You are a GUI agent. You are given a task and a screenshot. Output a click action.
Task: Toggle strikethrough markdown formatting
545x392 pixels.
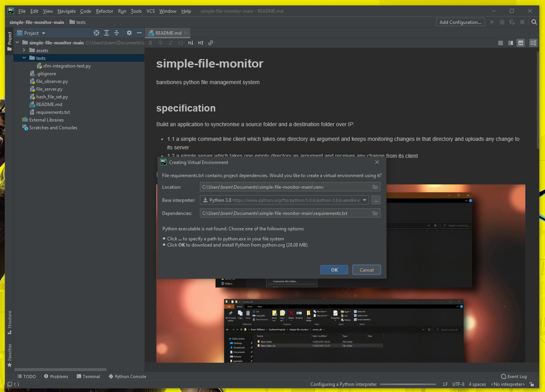(x=161, y=43)
